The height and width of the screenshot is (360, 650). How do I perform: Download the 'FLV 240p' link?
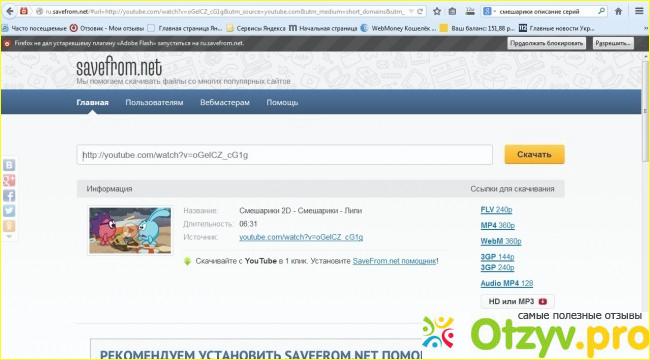[496, 210]
